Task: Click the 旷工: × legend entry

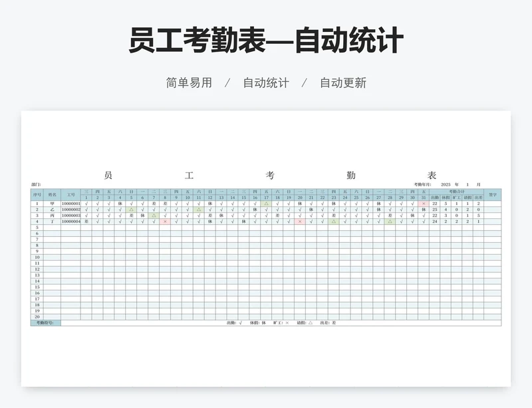Action: coord(281,323)
